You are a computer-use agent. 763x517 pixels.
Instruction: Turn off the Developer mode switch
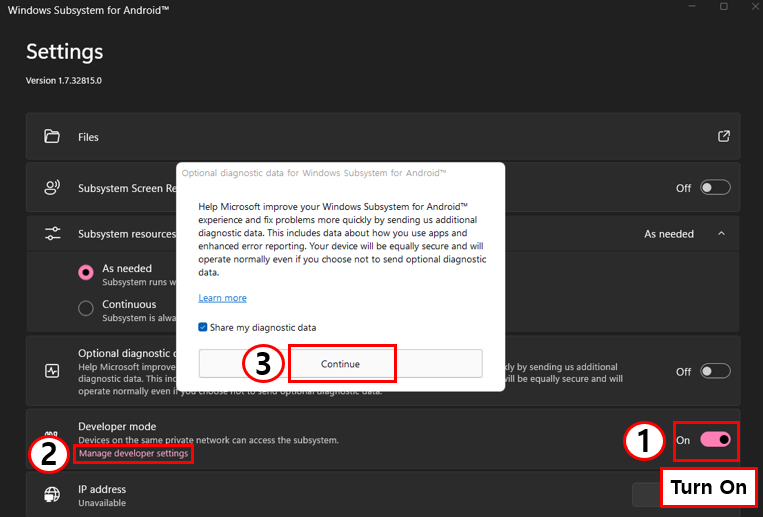[x=715, y=440]
